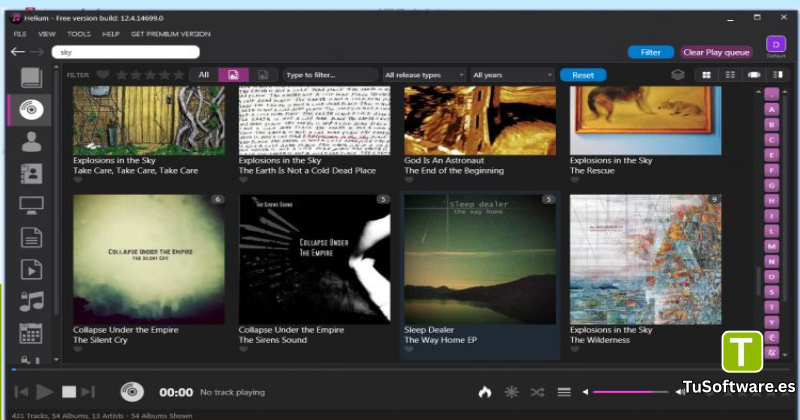The width and height of the screenshot is (800, 420).
Task: Jump to letter S in alphabet bar
Action: [771, 292]
